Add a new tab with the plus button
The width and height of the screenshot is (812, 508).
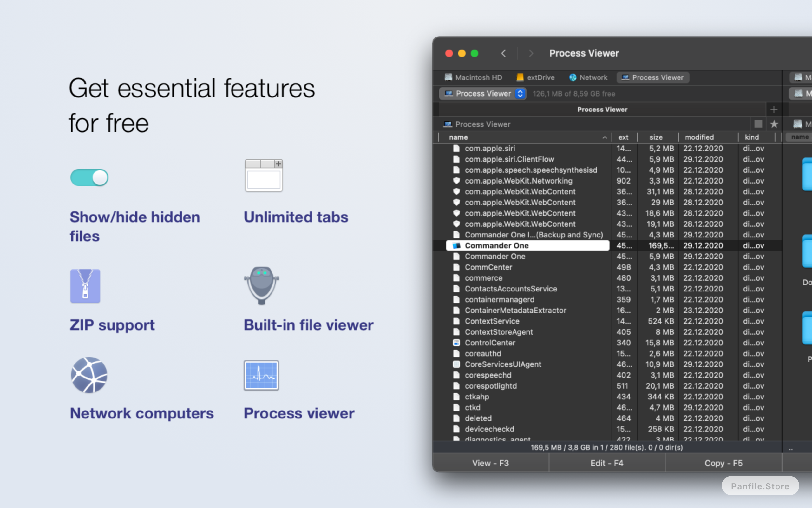tap(774, 110)
